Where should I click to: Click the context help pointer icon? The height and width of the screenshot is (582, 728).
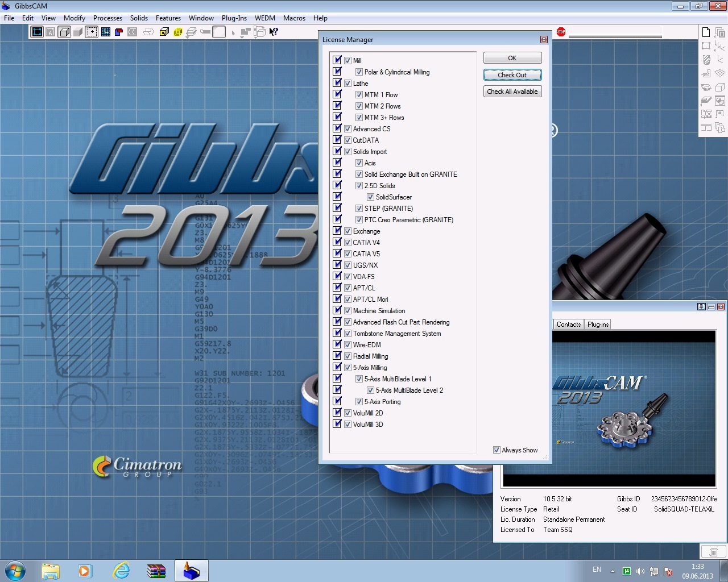pyautogui.click(x=274, y=32)
